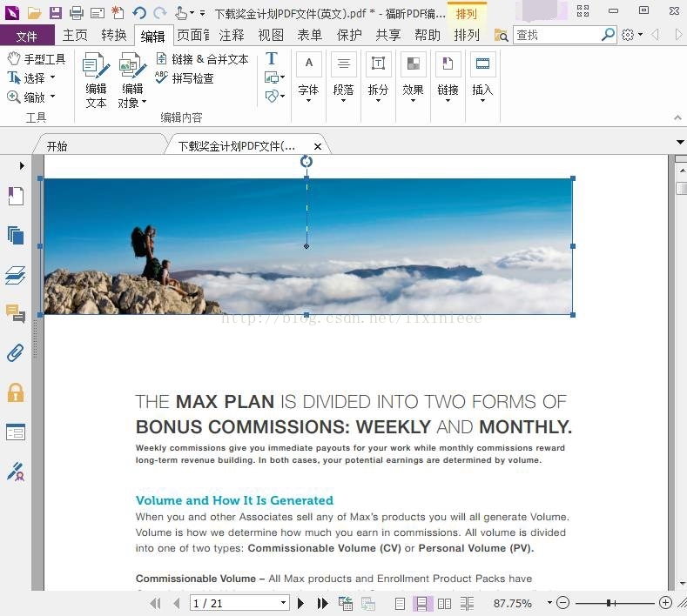Open the Pages thumbnails panel in sidebar
Image resolution: width=687 pixels, height=616 pixels.
tap(16, 236)
